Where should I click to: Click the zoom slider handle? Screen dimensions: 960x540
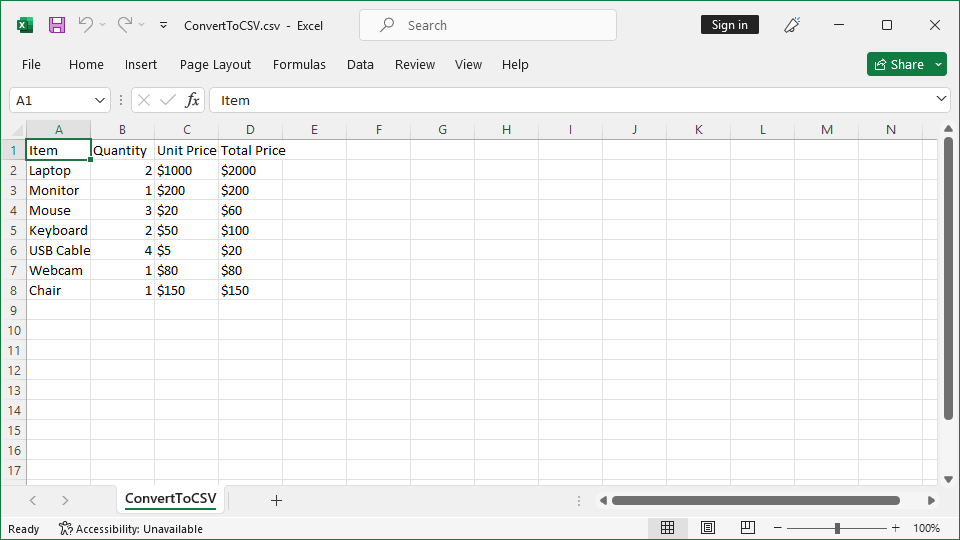[x=837, y=528]
